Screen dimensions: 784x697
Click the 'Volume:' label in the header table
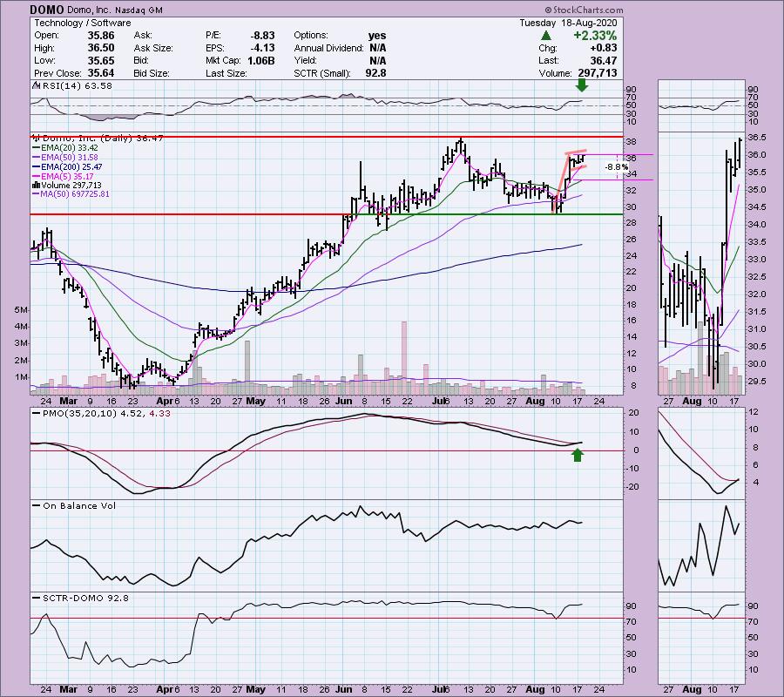pos(555,73)
